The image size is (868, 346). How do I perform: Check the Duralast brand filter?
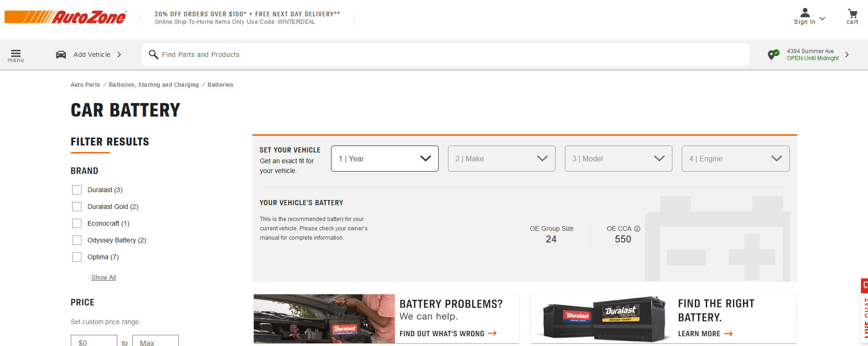coord(77,190)
